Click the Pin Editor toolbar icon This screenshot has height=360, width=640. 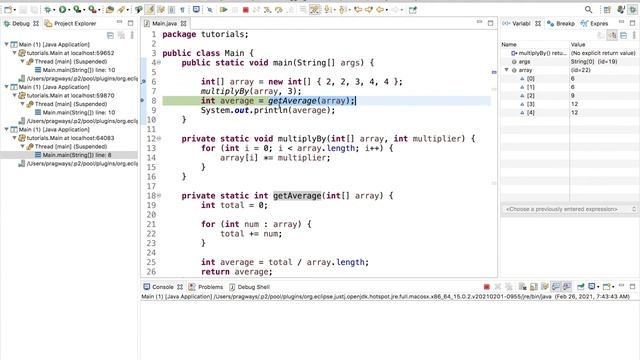pyautogui.click(x=413, y=10)
